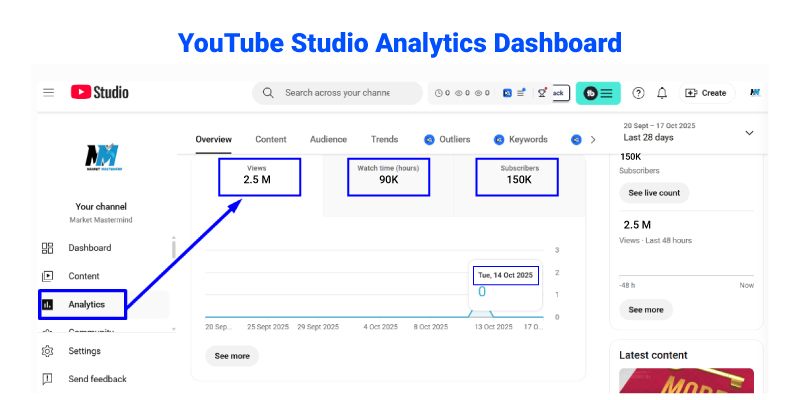Click the right chevron to show more tabs
The height and width of the screenshot is (400, 800).
click(593, 140)
